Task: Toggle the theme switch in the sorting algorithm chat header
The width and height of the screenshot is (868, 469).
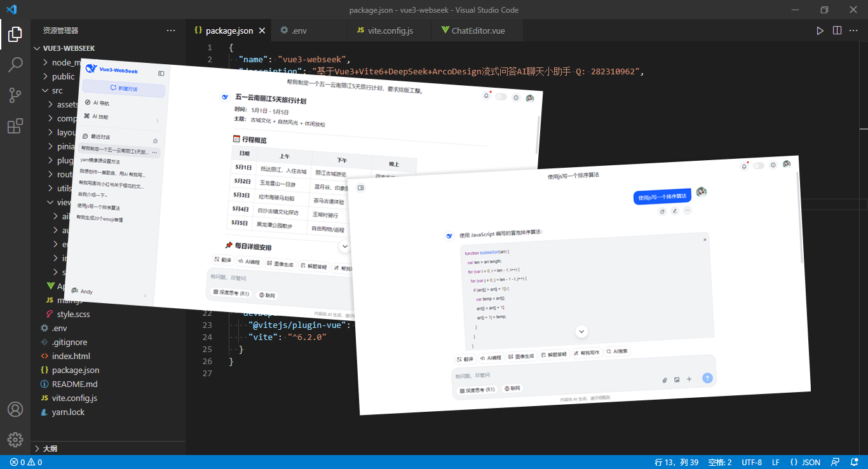Action: 758,166
